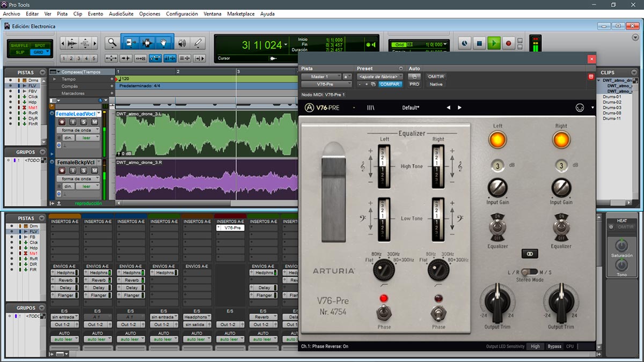The image size is (644, 362).
Task: Click the Bypass button in V76-Pre footer
Action: 554,346
